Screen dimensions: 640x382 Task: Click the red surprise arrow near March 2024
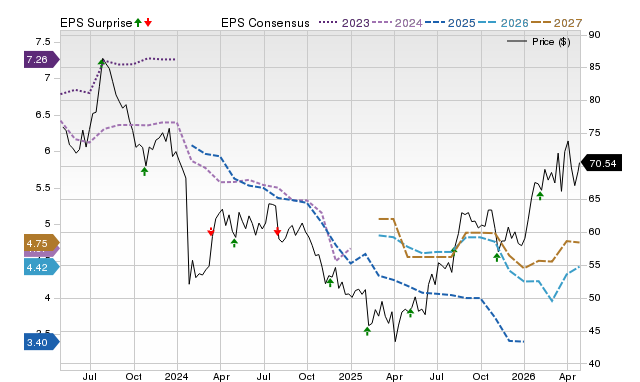pos(211,232)
